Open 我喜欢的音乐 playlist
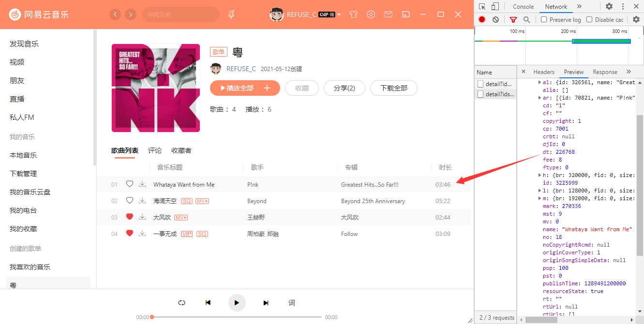This screenshot has width=644, height=324. (30, 267)
